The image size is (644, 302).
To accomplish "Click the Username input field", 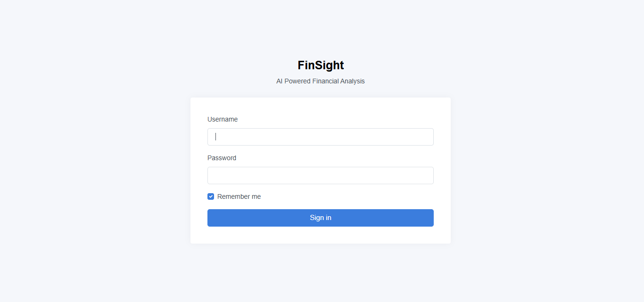I will click(x=320, y=137).
